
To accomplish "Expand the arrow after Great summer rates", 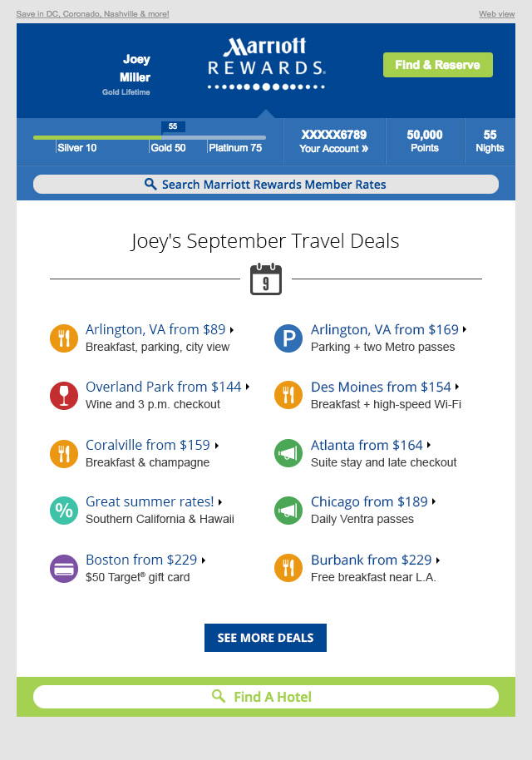I will coord(220,502).
